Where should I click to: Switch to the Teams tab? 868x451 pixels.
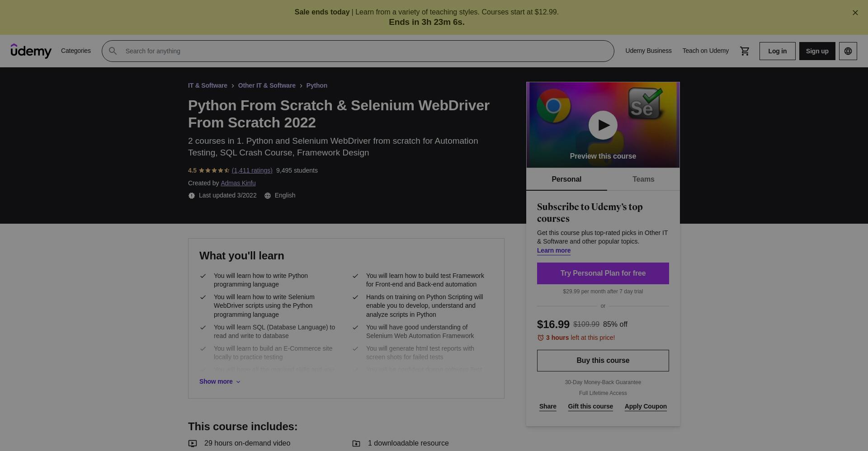click(643, 179)
